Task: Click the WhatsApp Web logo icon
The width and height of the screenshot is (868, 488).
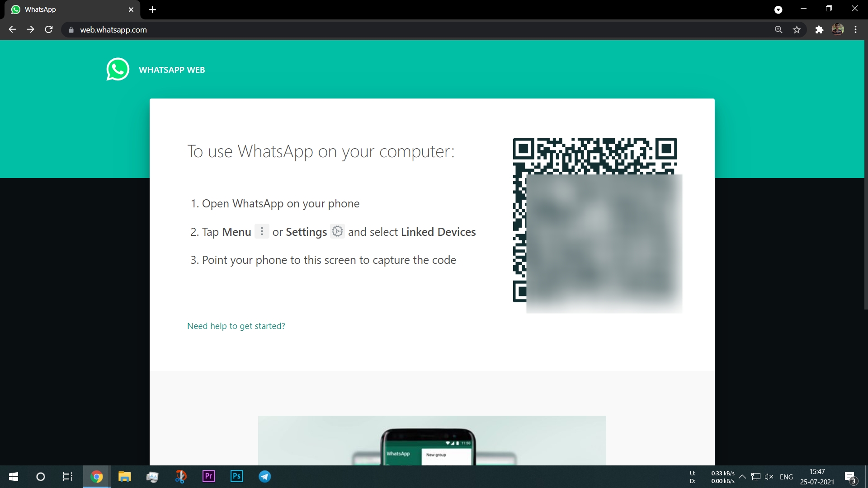Action: click(x=118, y=69)
